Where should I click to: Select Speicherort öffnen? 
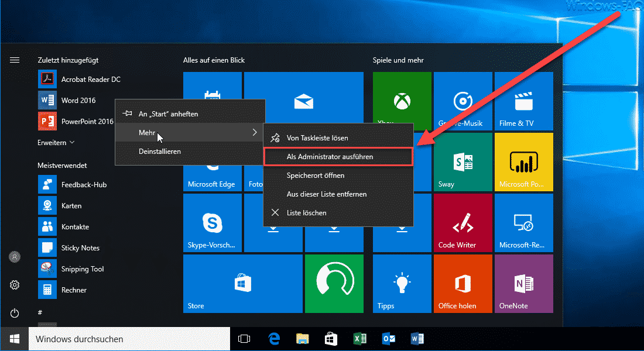[x=338, y=175]
